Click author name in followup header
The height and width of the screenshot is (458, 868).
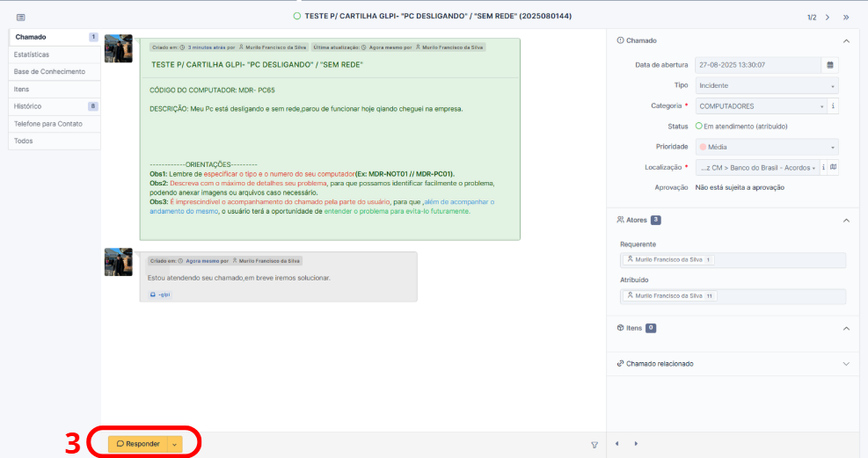click(x=269, y=261)
